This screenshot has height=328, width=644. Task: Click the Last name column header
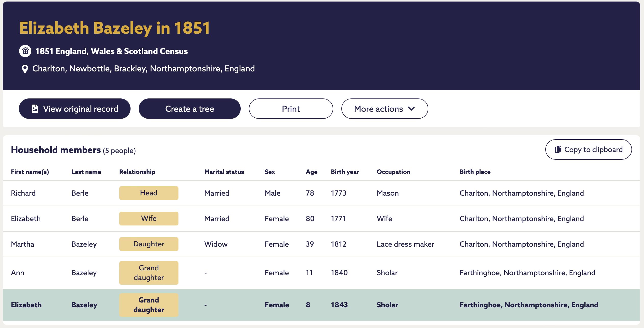(86, 172)
